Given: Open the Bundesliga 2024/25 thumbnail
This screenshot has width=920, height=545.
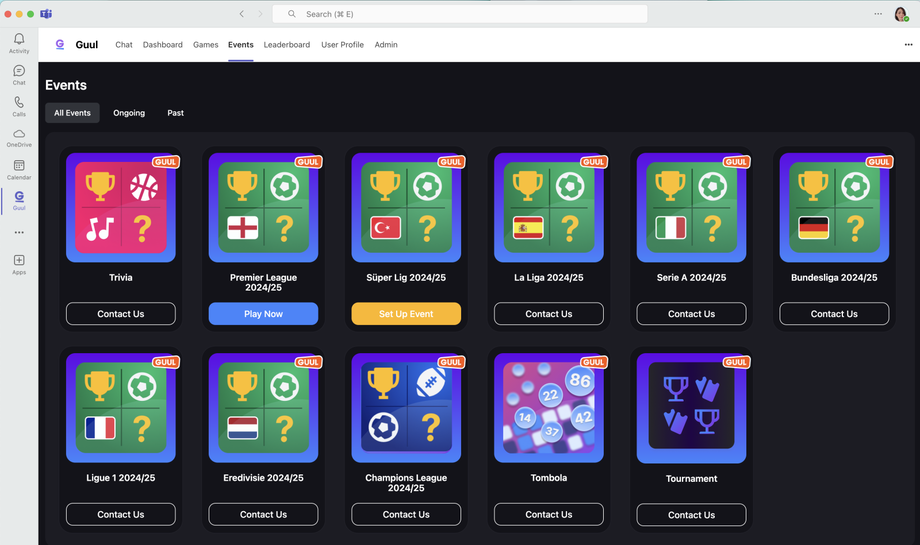Looking at the screenshot, I should tap(834, 208).
